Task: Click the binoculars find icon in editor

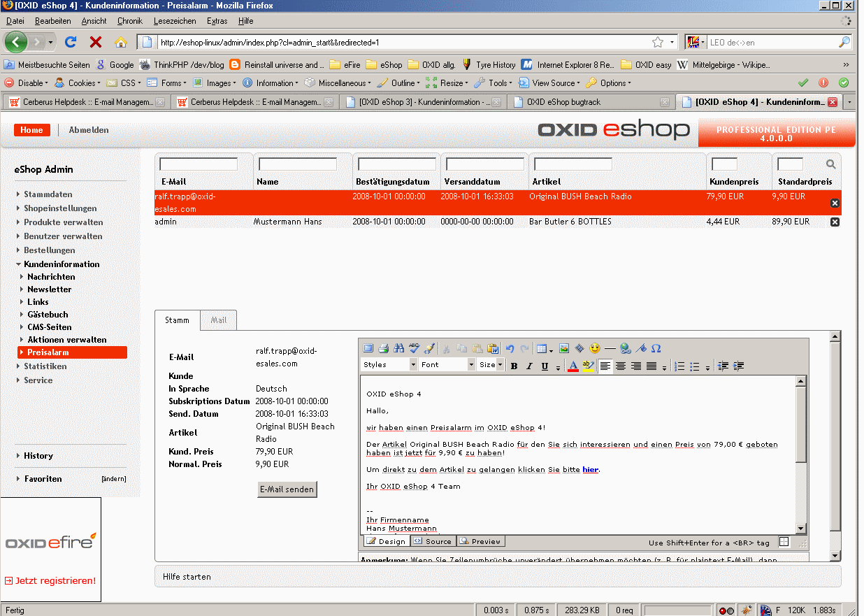Action: click(399, 348)
